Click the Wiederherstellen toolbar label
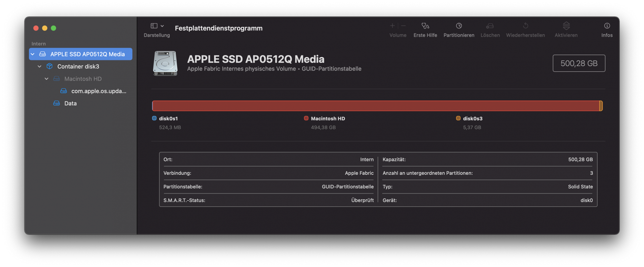 click(x=526, y=35)
